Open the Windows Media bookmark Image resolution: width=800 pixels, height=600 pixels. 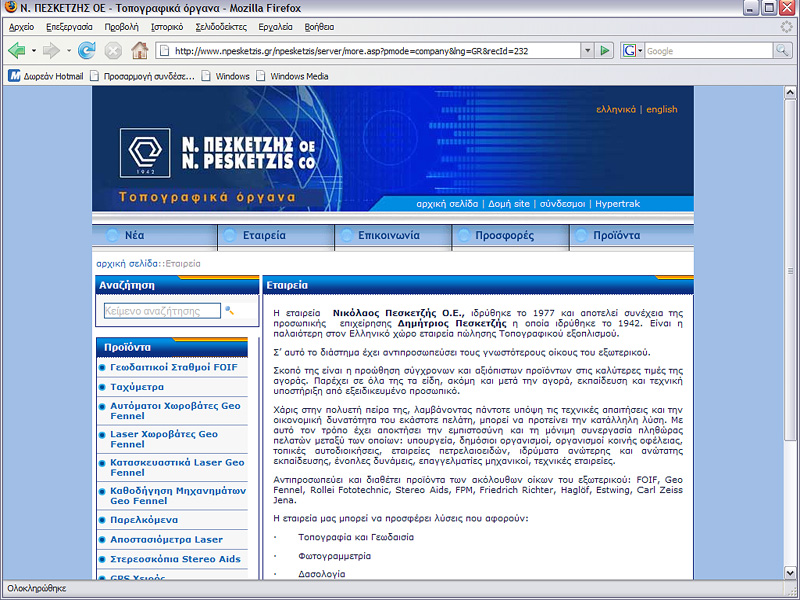click(292, 76)
